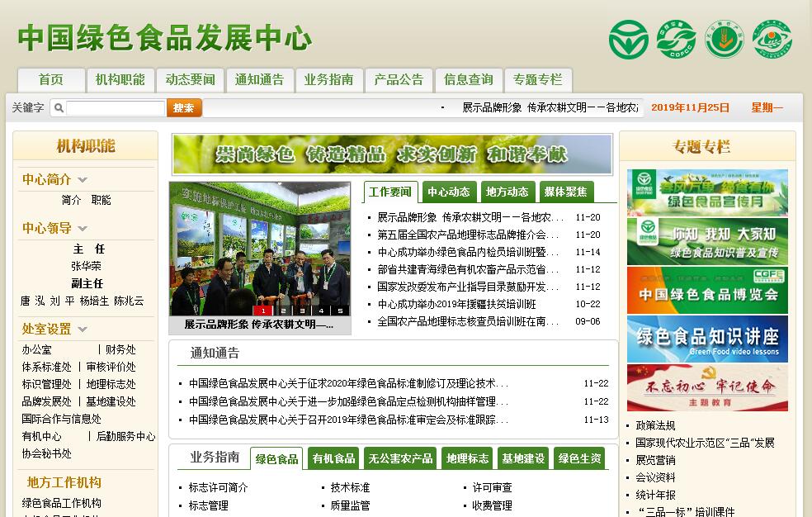Open the 后勤服务中心 link
This screenshot has height=517, width=812.
[x=125, y=436]
